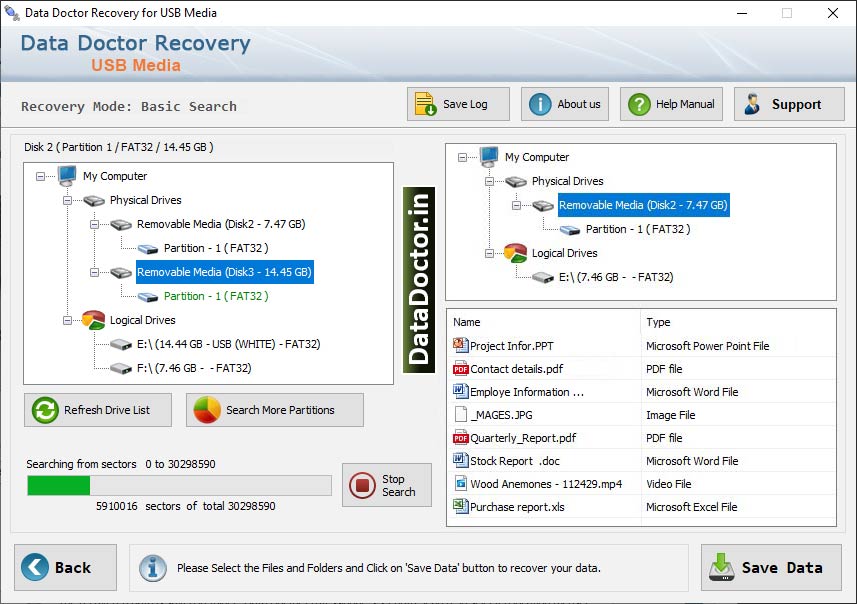857x604 pixels.
Task: Click the info icon in the bottom message bar
Action: point(151,568)
